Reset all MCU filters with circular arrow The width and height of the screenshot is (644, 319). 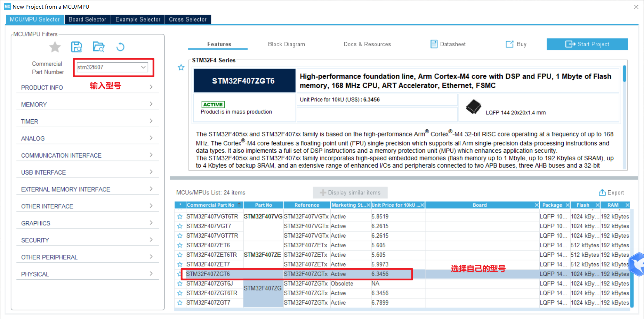coord(120,47)
